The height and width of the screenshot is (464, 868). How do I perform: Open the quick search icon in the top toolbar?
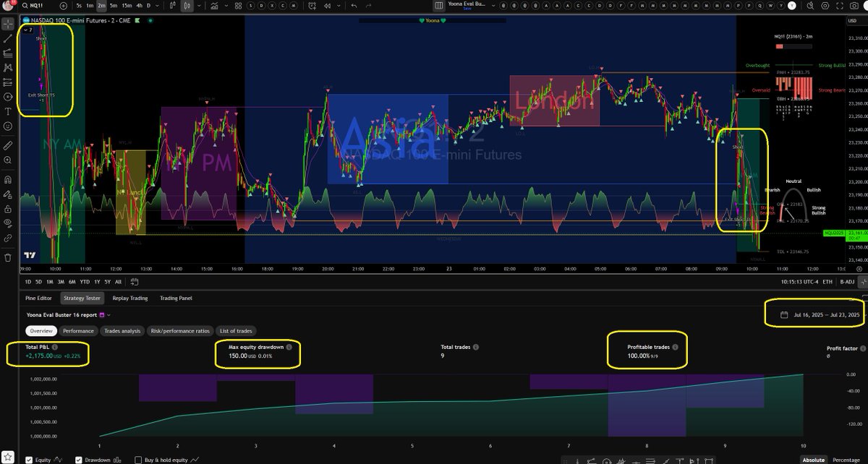tap(811, 6)
